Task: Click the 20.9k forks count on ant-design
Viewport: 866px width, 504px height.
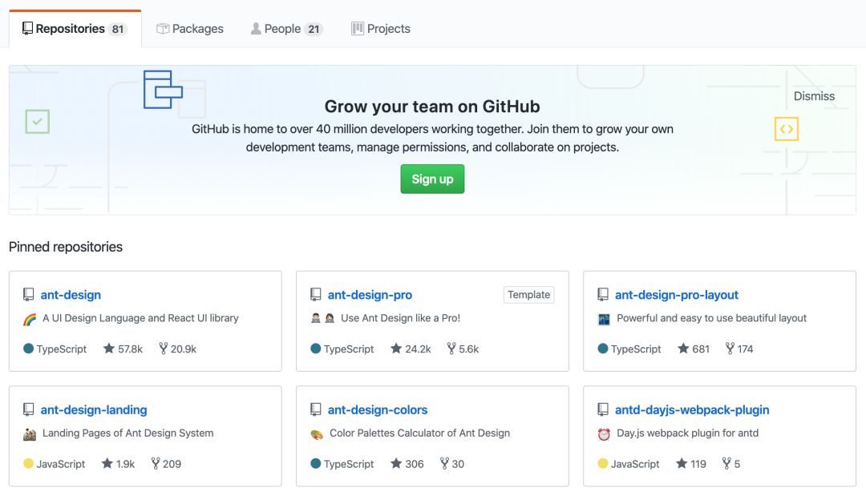Action: 184,349
